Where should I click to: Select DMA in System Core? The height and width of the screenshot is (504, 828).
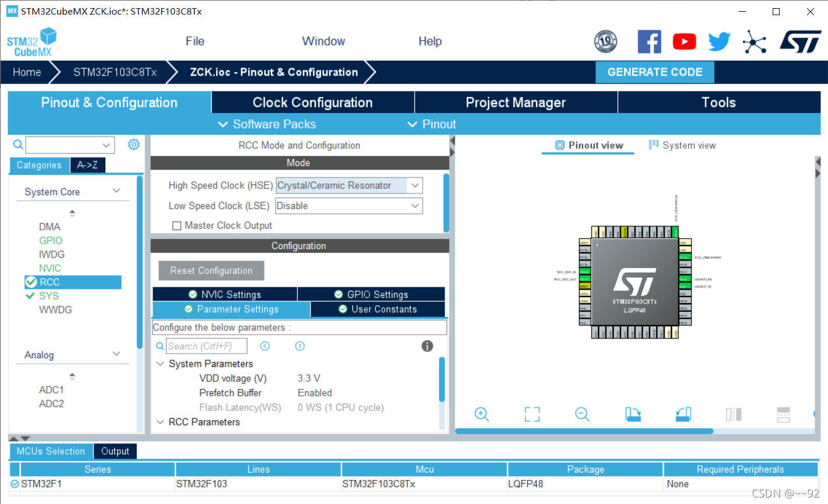(x=50, y=227)
